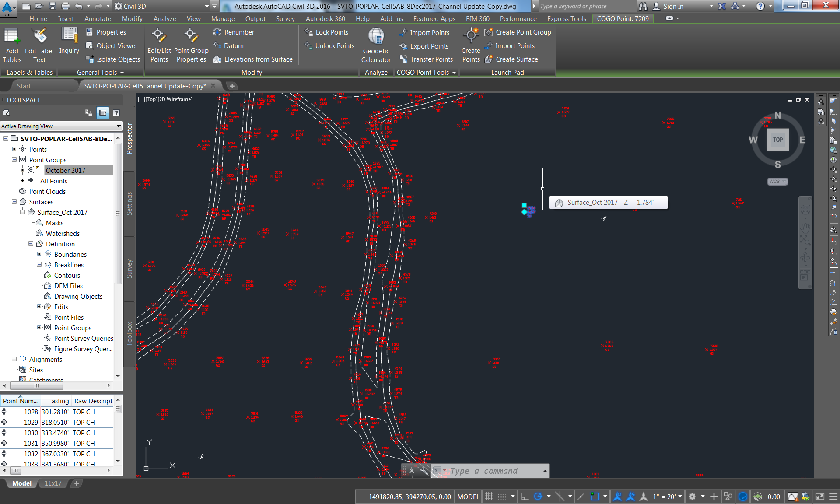Switch to the 11x17 layout tab
The image size is (840, 504).
click(53, 483)
